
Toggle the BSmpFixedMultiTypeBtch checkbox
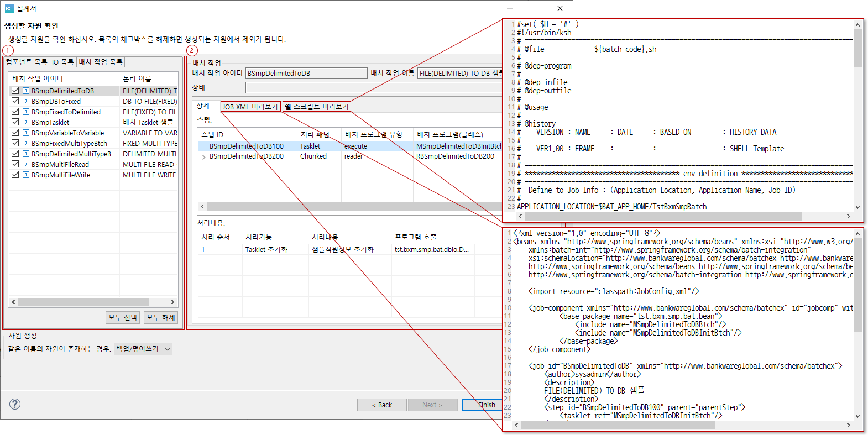[x=15, y=143]
